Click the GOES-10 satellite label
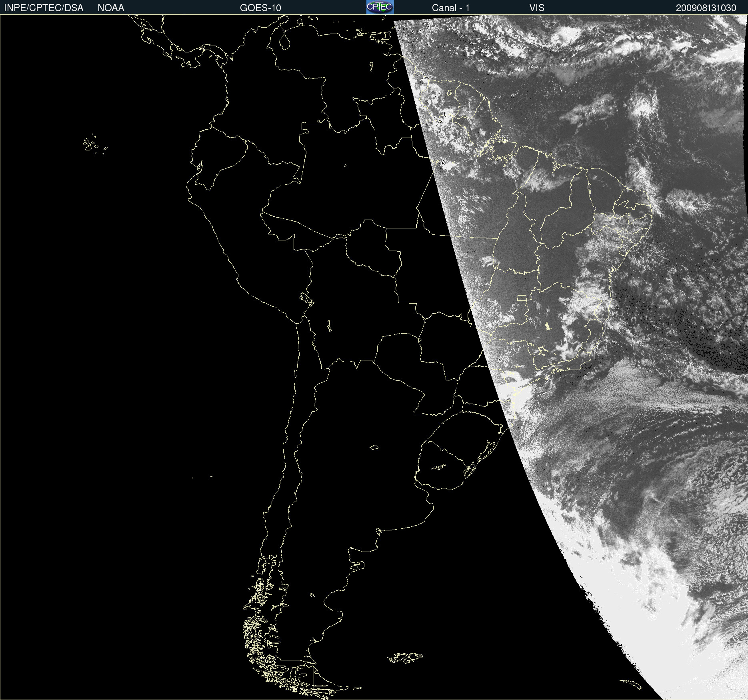The image size is (748, 700). point(260,8)
